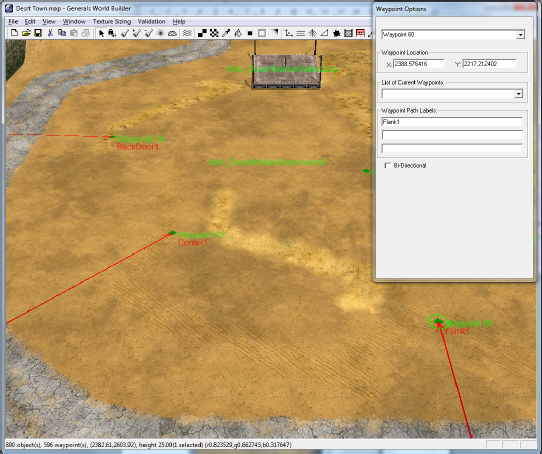Click the Waypoint Options panel title bar
542x454 pixels.
(453, 9)
